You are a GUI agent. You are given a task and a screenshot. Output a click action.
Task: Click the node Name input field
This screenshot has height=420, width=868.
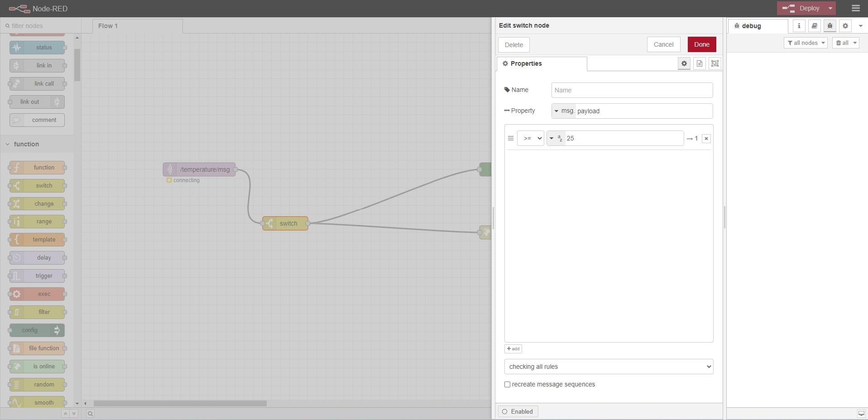pos(632,90)
